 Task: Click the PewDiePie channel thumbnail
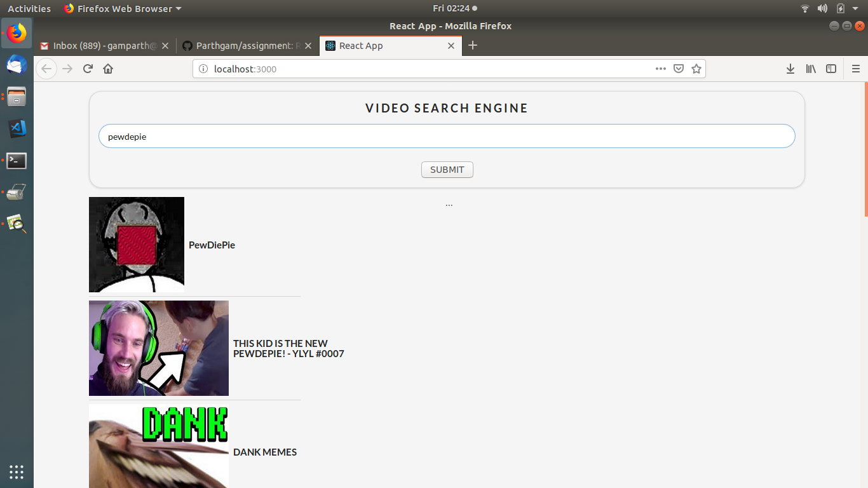click(x=137, y=245)
